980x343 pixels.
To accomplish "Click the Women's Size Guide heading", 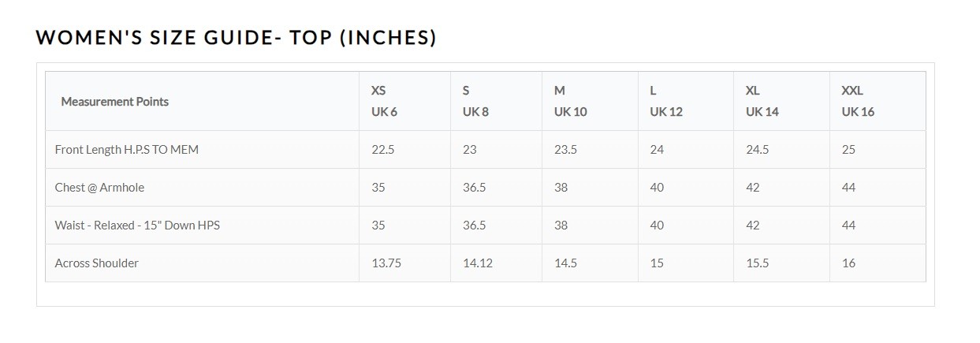I will pyautogui.click(x=236, y=37).
